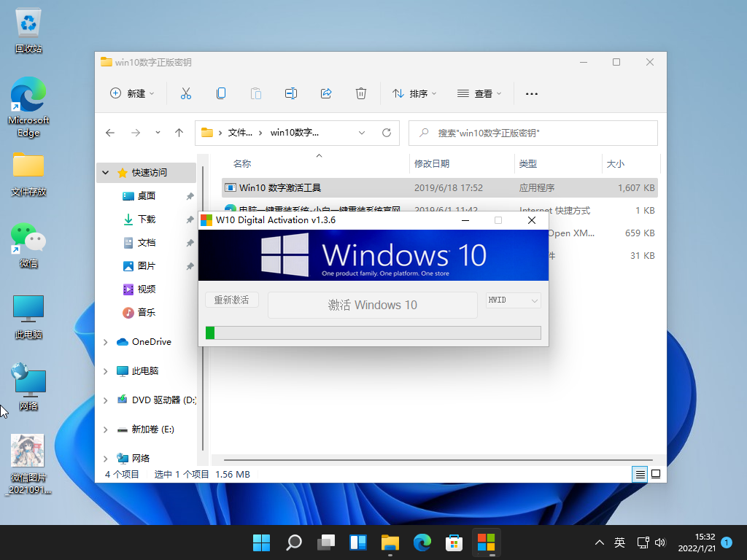Open Microsoft Store from the taskbar
Image resolution: width=747 pixels, height=560 pixels.
pos(454,542)
